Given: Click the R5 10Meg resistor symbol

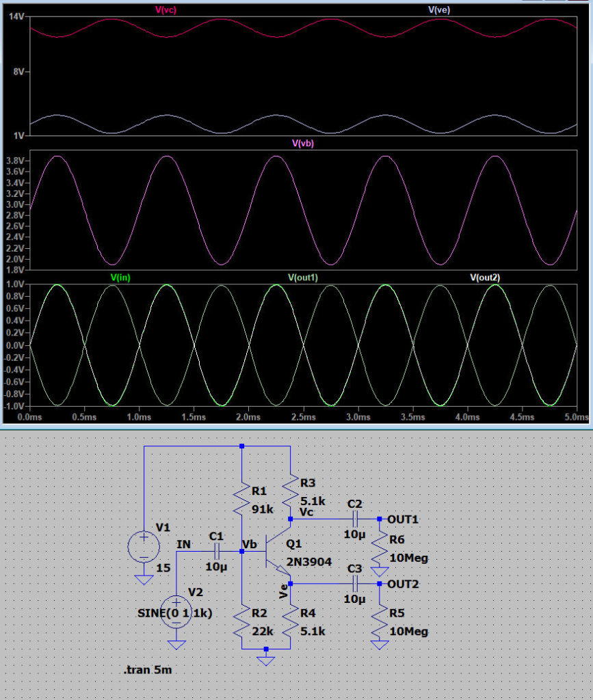Looking at the screenshot, I should (x=378, y=620).
